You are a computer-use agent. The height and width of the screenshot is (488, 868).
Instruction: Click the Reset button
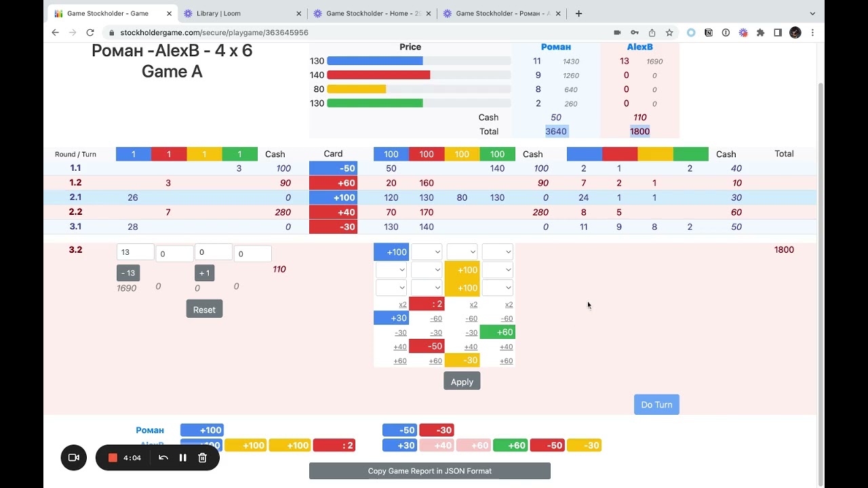click(x=204, y=310)
